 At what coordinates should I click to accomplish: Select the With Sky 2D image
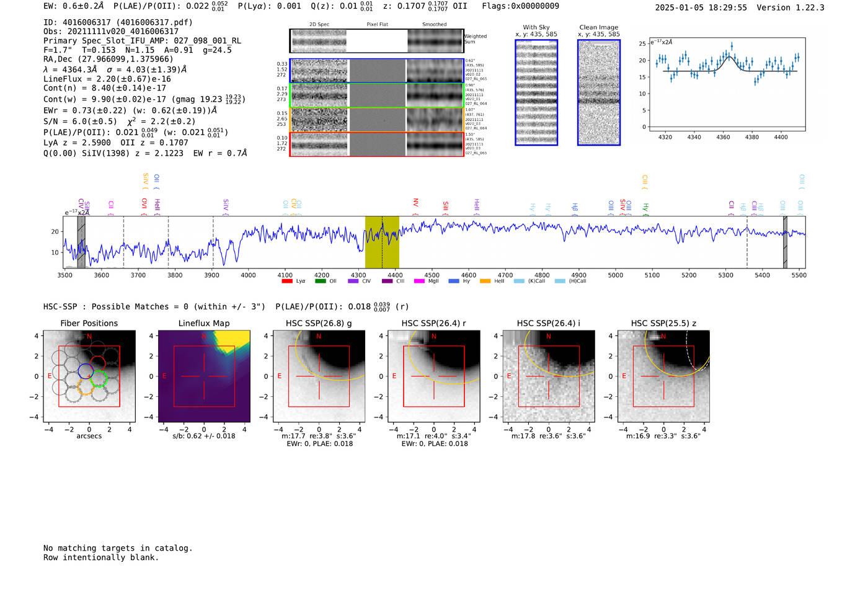pyautogui.click(x=536, y=92)
